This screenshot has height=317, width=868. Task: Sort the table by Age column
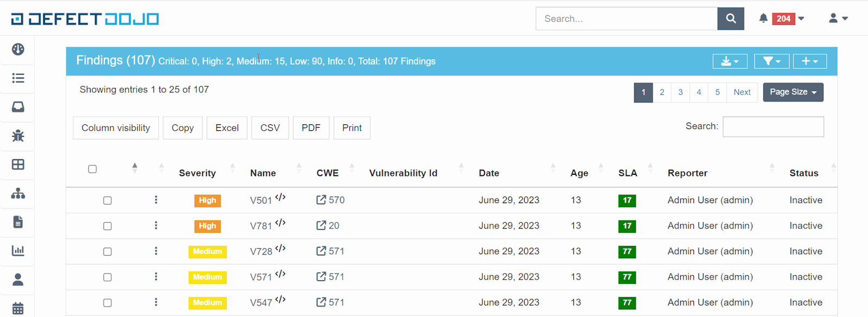tap(579, 173)
